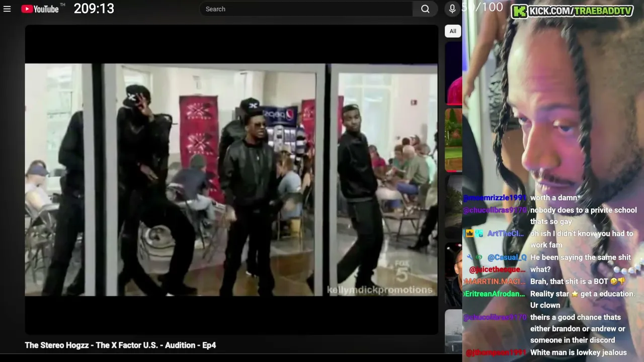Click chat username starting 'MARRTIN.MACI'
The image size is (644, 362).
tap(495, 282)
